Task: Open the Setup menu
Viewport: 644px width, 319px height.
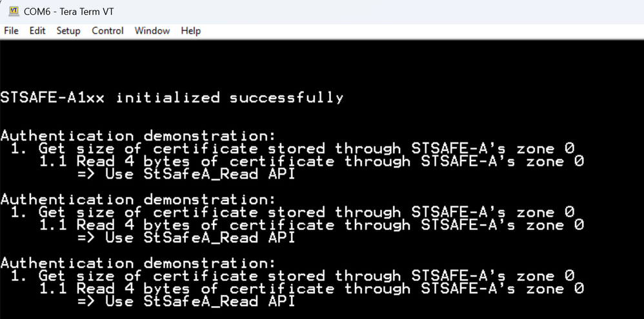Action: (x=68, y=31)
